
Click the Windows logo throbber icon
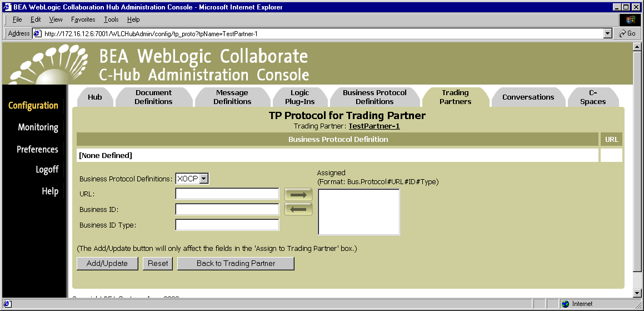coord(630,19)
